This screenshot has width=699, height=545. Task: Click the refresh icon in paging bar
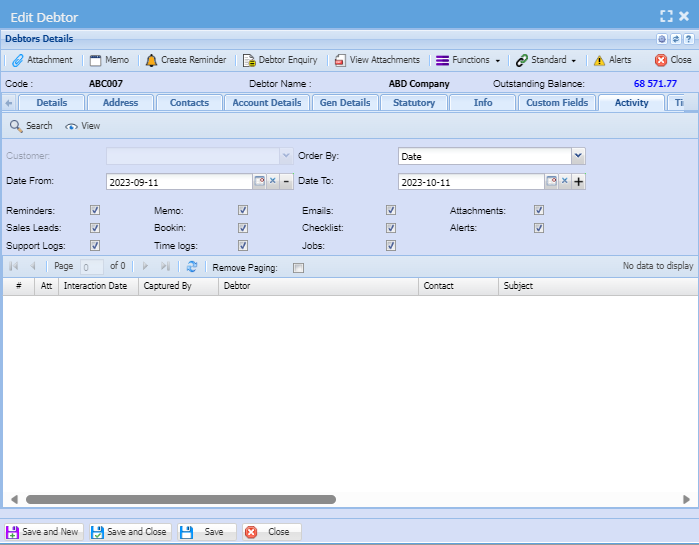[x=192, y=267]
